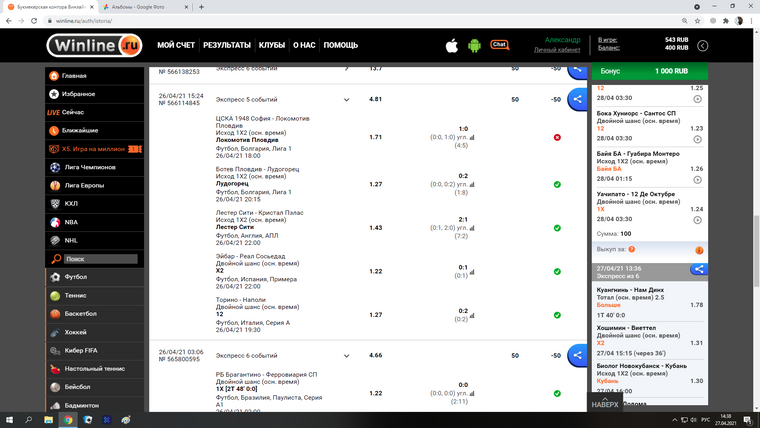Open the Android app icon

pyautogui.click(x=474, y=46)
